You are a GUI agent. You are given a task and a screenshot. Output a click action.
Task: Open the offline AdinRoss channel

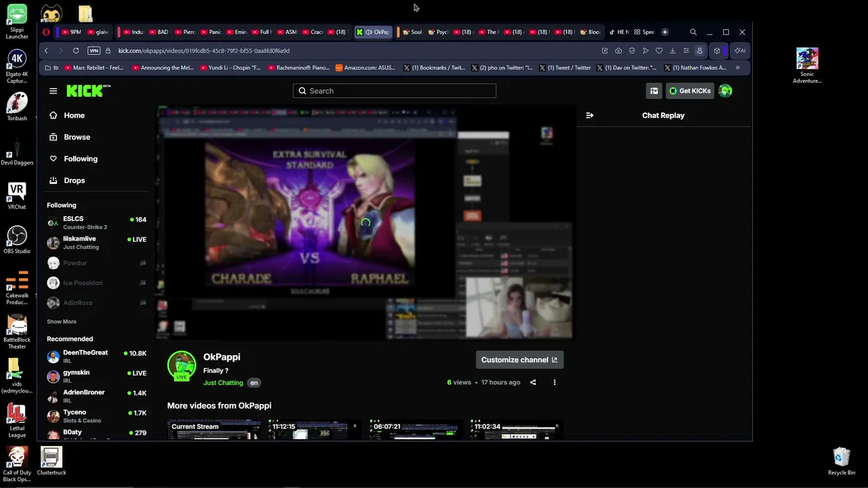point(97,303)
